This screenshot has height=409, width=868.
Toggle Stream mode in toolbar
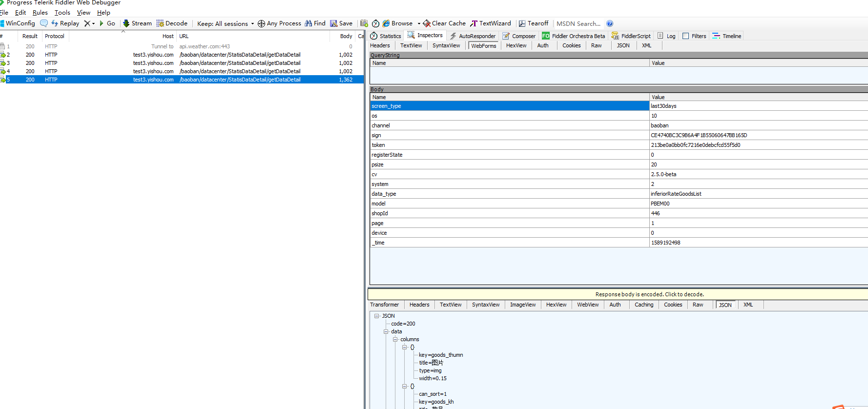(x=137, y=23)
